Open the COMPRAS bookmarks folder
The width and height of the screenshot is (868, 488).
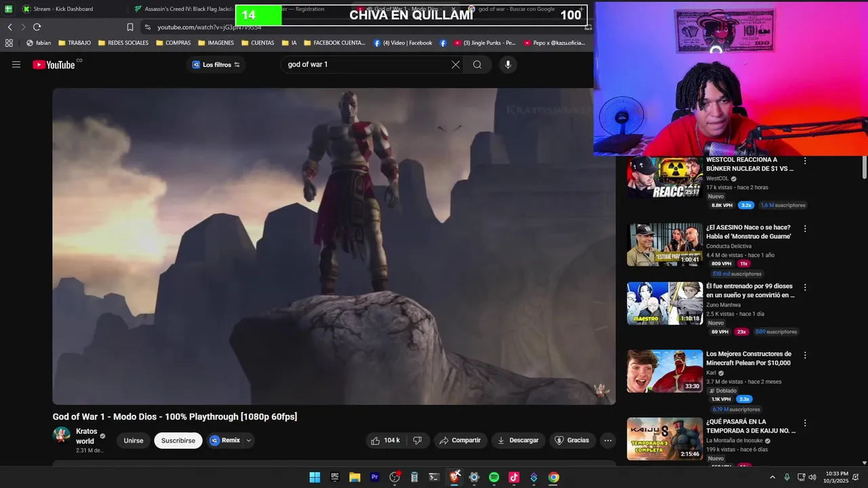click(174, 43)
